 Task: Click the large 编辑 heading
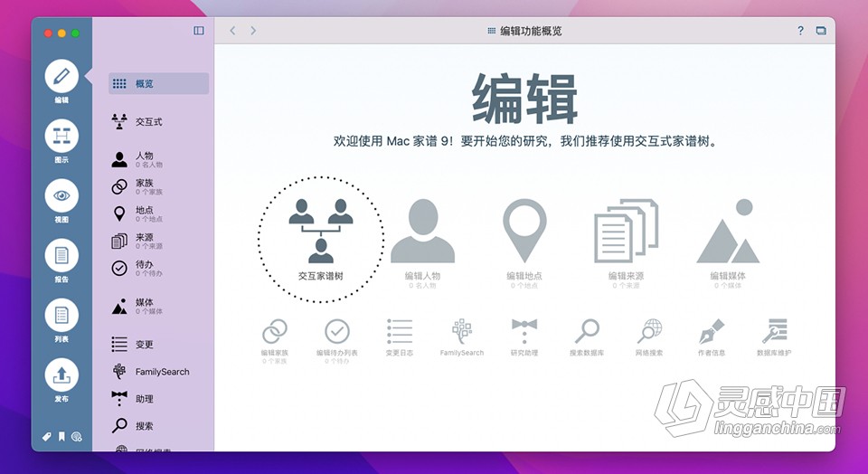[x=524, y=100]
